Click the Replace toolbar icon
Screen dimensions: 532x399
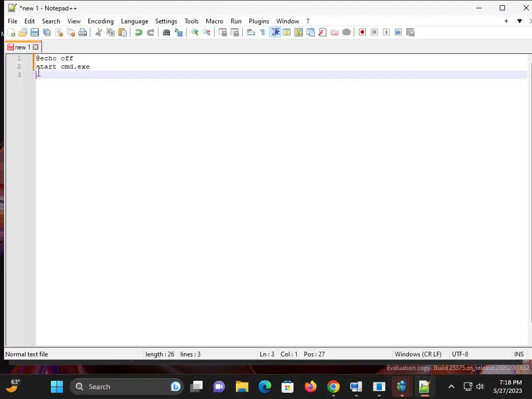[x=179, y=33]
